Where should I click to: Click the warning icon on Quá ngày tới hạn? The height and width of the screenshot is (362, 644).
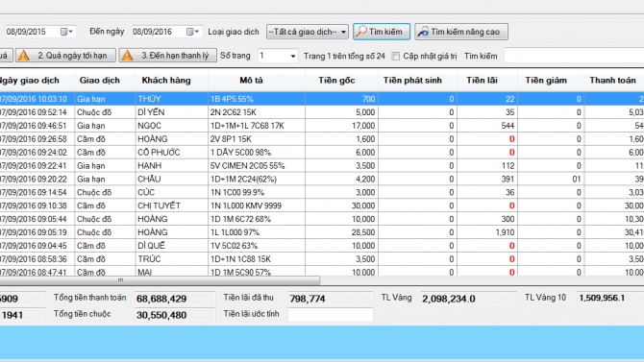(24, 56)
